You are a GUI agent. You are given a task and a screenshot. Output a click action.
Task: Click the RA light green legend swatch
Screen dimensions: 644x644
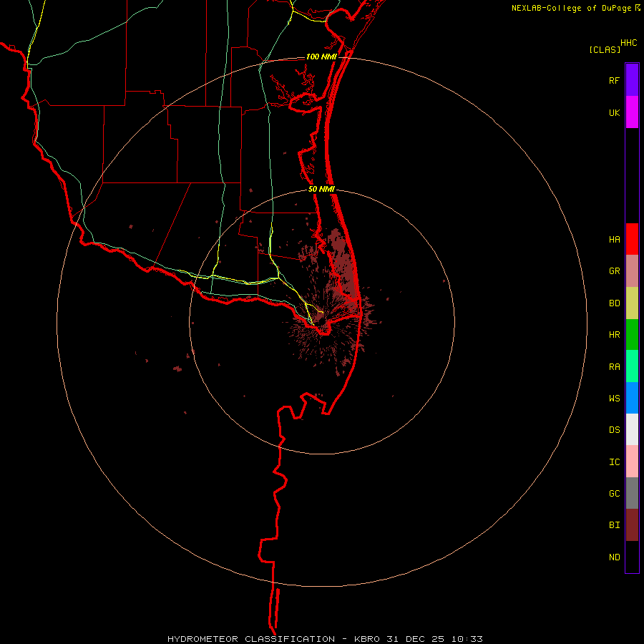pyautogui.click(x=632, y=366)
